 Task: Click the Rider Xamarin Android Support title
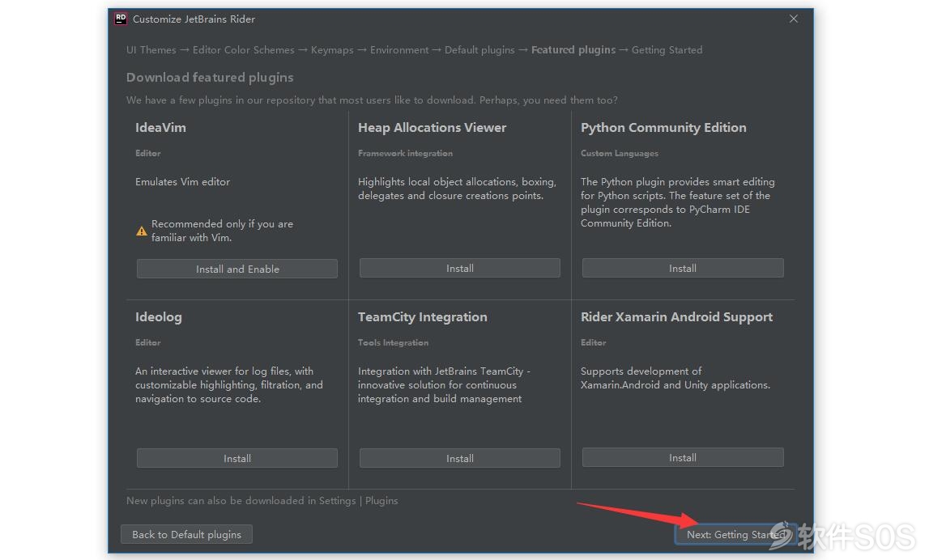point(676,316)
